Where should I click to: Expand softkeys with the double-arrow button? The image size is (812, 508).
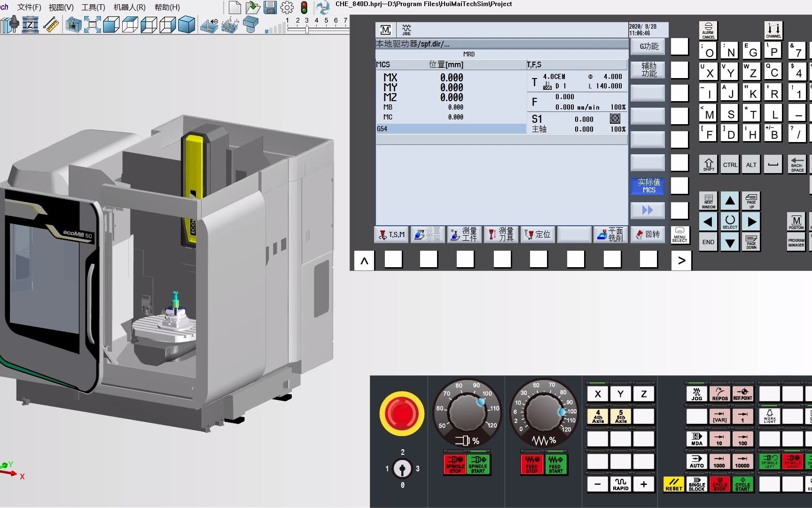[x=648, y=210]
